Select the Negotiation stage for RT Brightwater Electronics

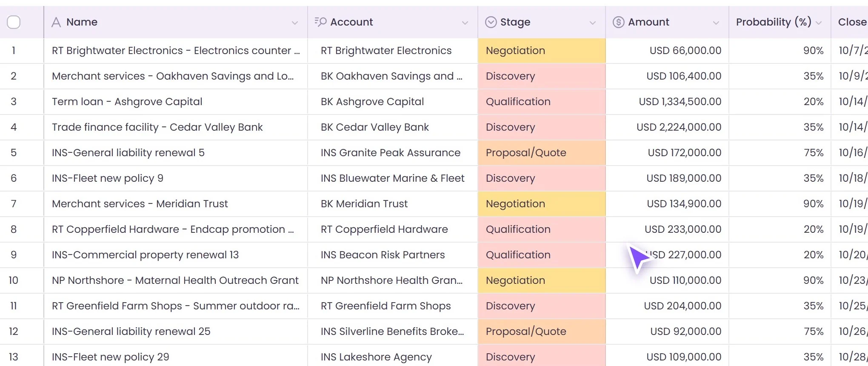542,51
